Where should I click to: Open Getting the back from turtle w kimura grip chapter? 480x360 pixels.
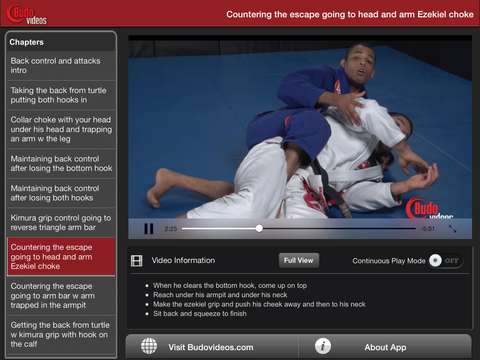pos(61,335)
